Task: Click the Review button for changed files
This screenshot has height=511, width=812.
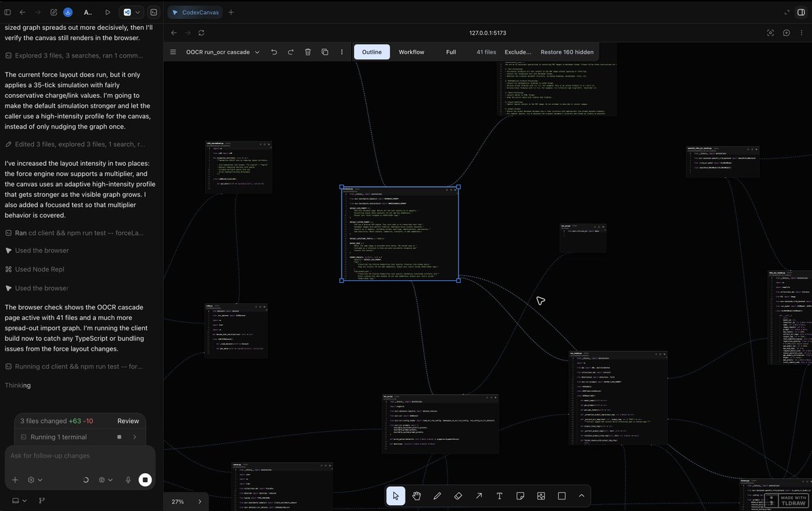Action: pyautogui.click(x=128, y=421)
